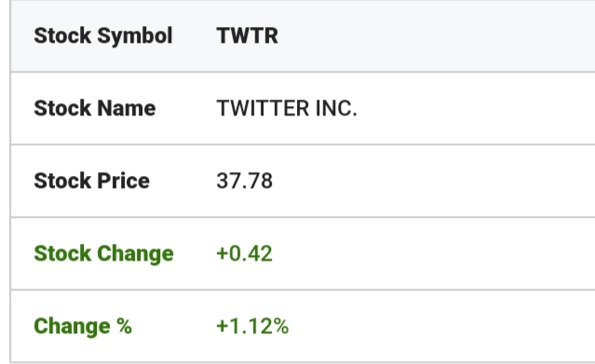595x364 pixels.
Task: Click divider line below Stock Change row
Action: [x=303, y=290]
